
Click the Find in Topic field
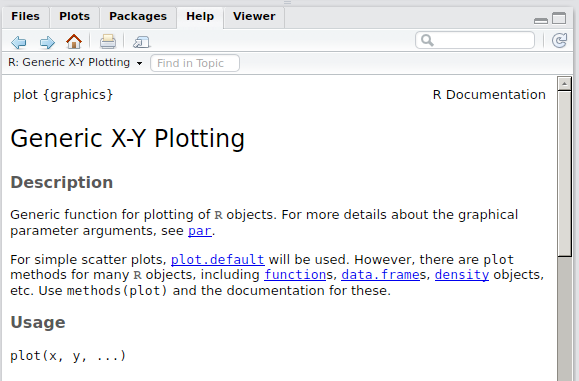click(195, 63)
